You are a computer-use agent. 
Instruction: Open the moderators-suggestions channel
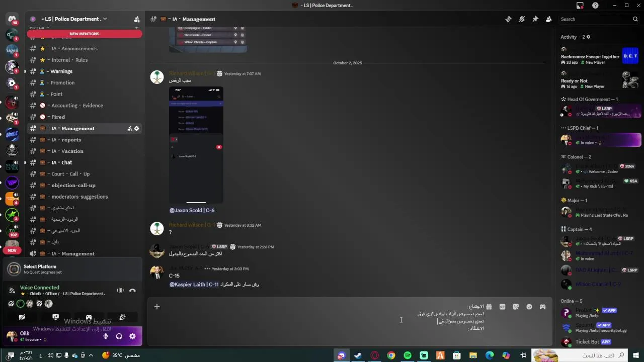tap(85, 197)
